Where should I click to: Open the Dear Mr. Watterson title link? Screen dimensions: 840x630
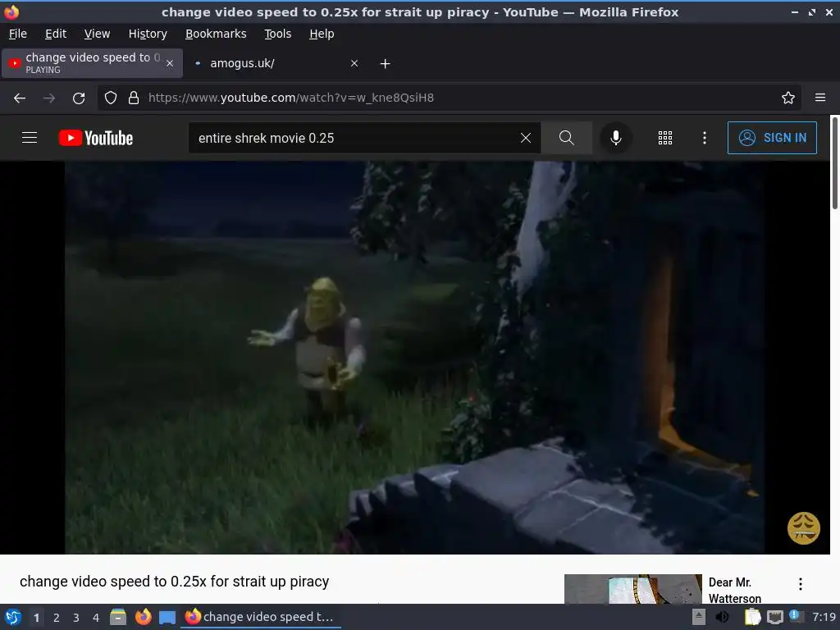734,590
